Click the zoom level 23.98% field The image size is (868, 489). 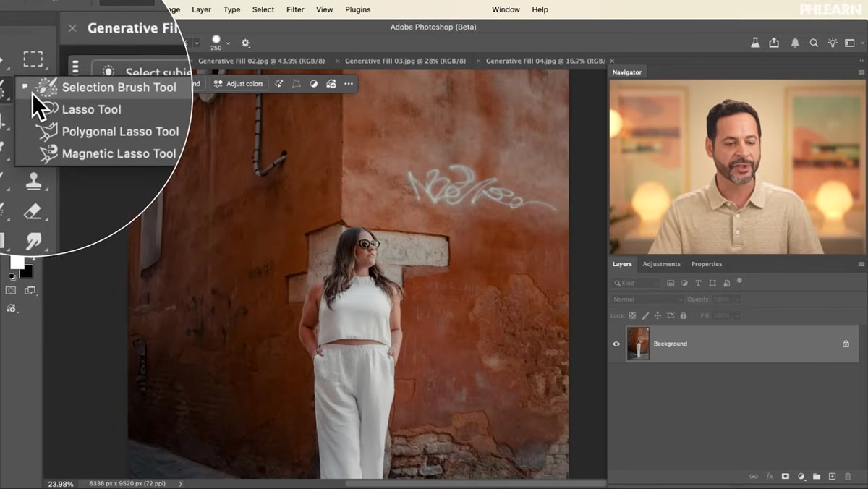point(61,484)
